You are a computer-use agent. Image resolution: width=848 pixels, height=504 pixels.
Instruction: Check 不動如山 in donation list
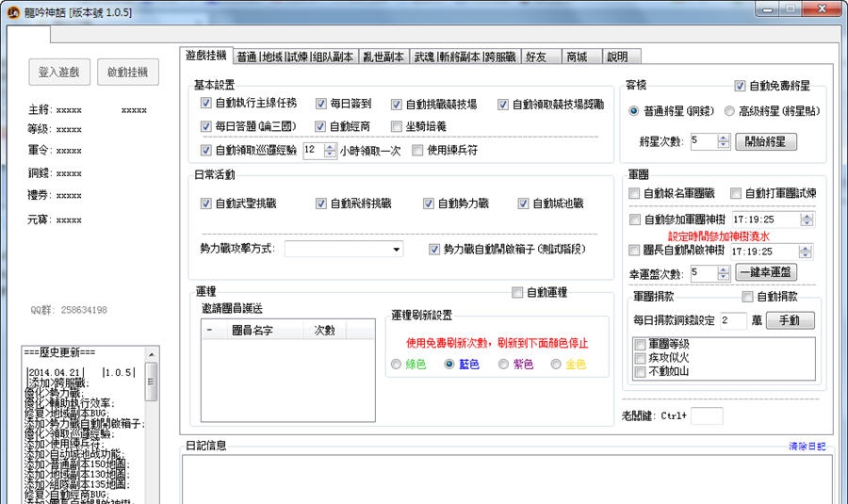(x=641, y=371)
